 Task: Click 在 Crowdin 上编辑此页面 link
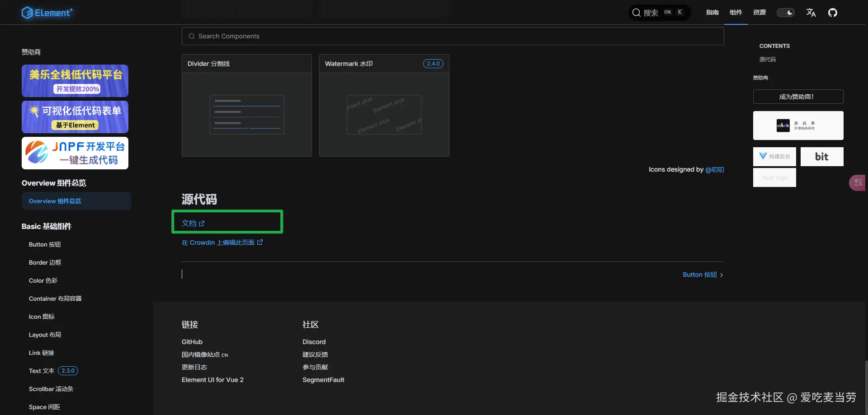click(x=222, y=242)
